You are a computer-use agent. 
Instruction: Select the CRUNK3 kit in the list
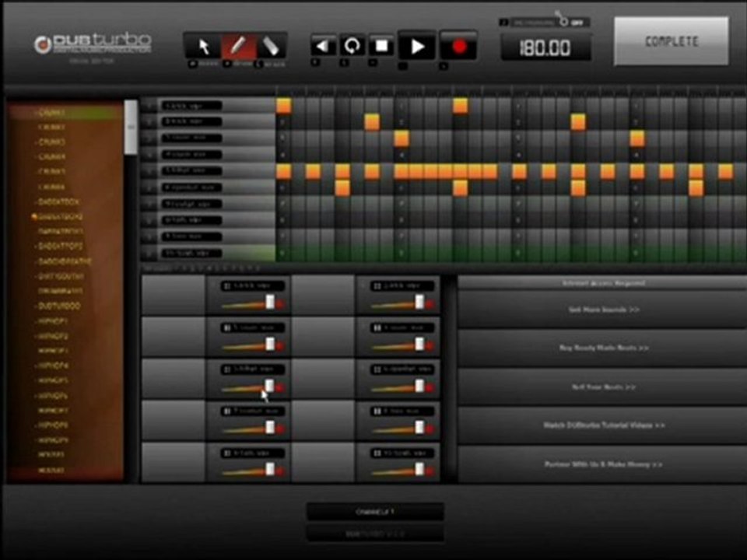51,142
